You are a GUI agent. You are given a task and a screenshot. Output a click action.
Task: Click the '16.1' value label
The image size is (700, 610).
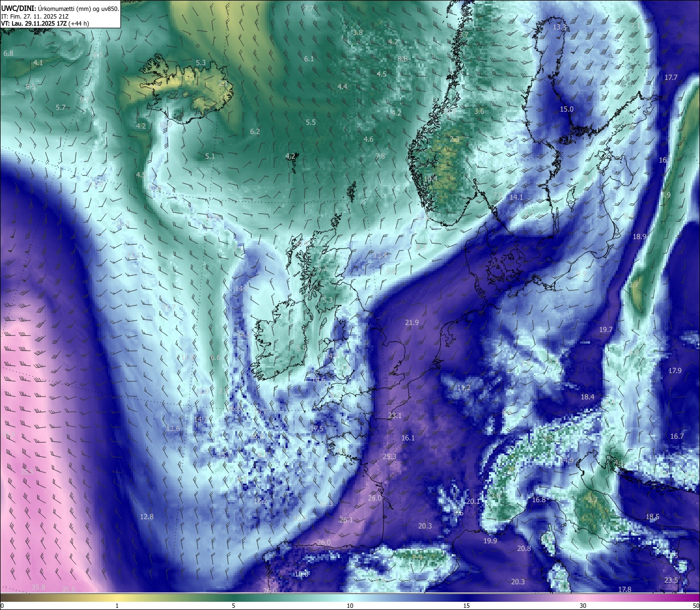tap(408, 438)
